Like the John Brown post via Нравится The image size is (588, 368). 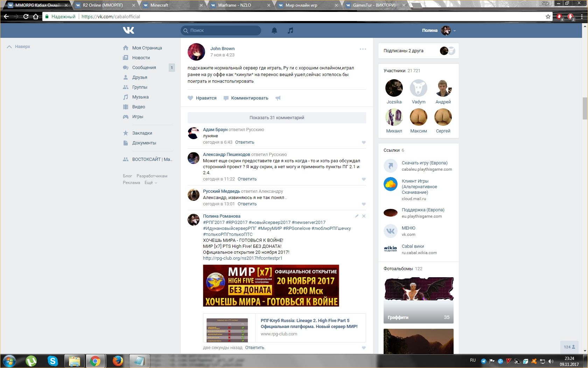tap(202, 98)
